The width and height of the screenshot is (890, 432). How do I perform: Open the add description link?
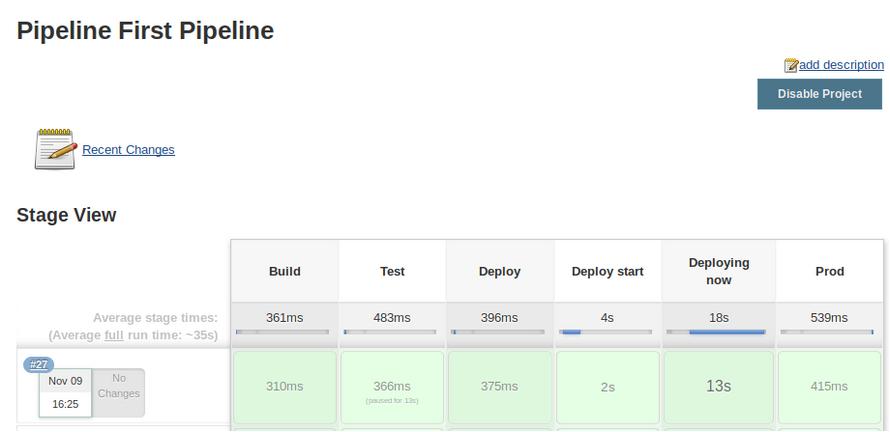(841, 65)
